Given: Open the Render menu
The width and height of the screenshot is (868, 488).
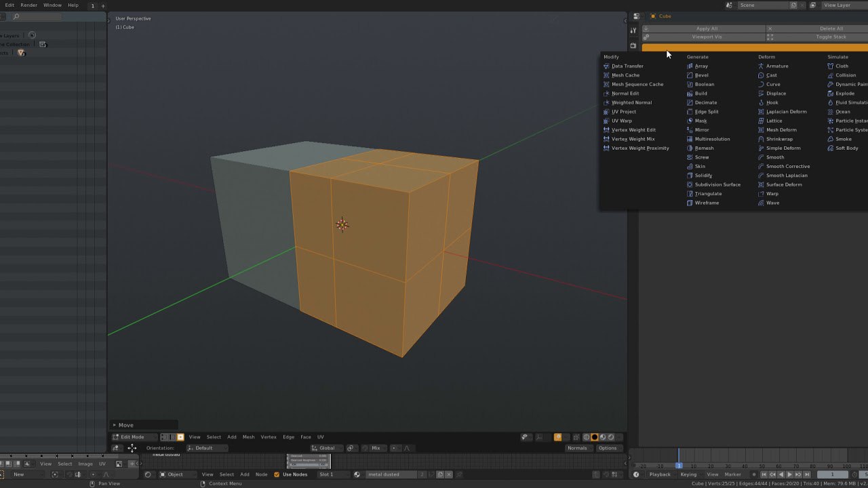Looking at the screenshot, I should point(28,5).
